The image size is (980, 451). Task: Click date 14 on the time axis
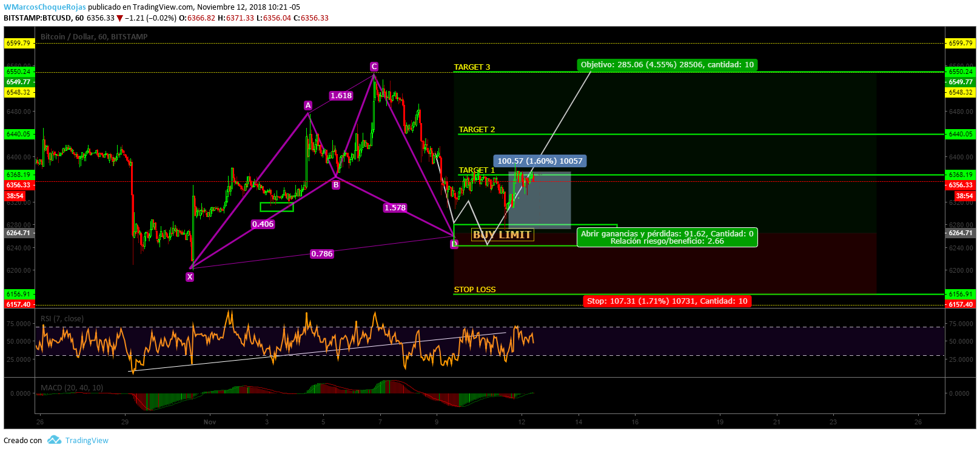click(x=579, y=422)
